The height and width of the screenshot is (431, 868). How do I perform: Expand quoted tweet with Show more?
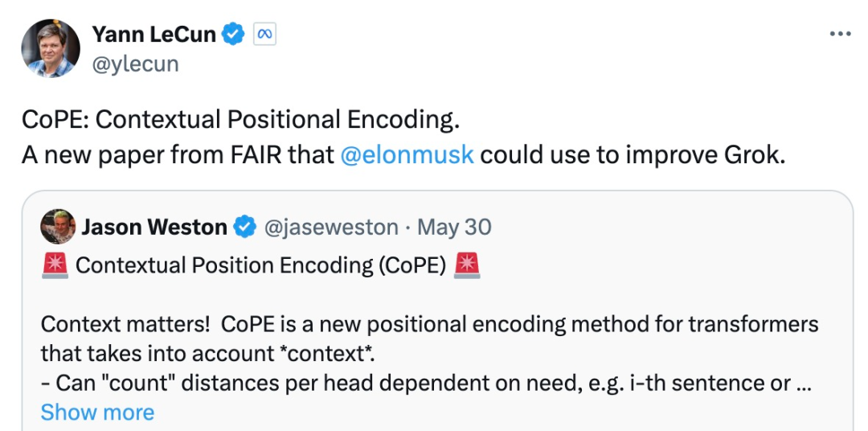click(97, 413)
